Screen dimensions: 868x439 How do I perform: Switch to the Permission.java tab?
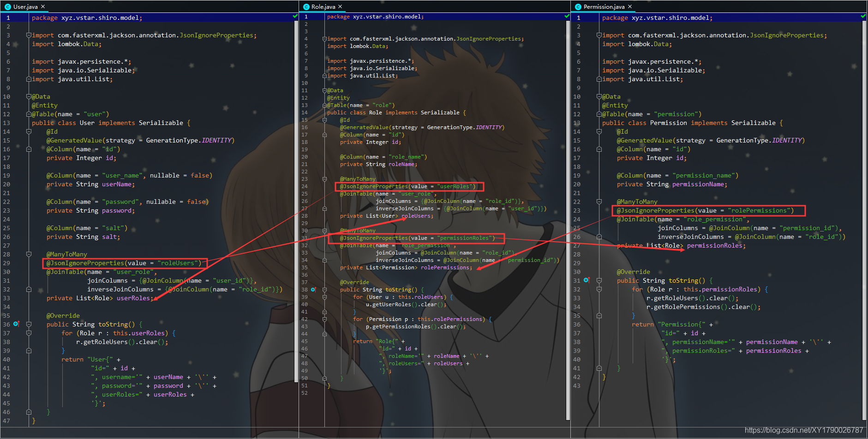click(x=604, y=6)
